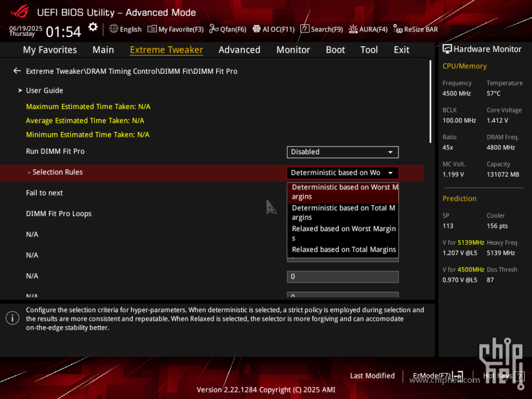Click the 57°C temperature value
The height and width of the screenshot is (399, 532).
click(493, 93)
